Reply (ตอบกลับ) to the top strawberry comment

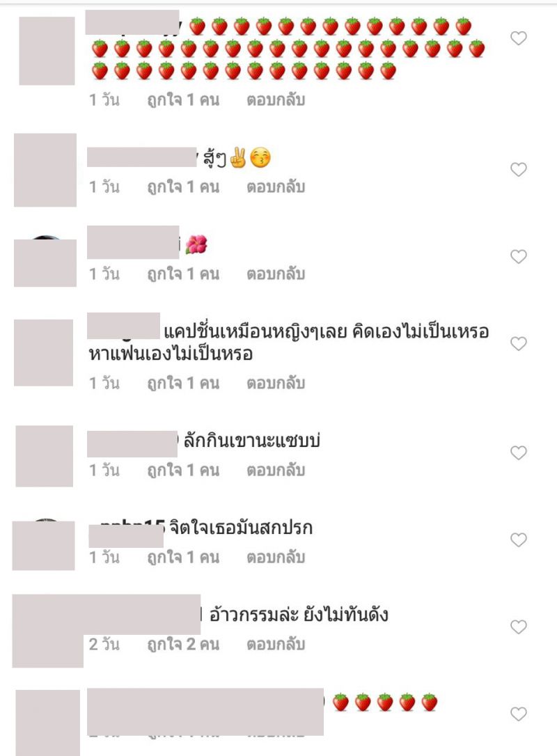276,100
